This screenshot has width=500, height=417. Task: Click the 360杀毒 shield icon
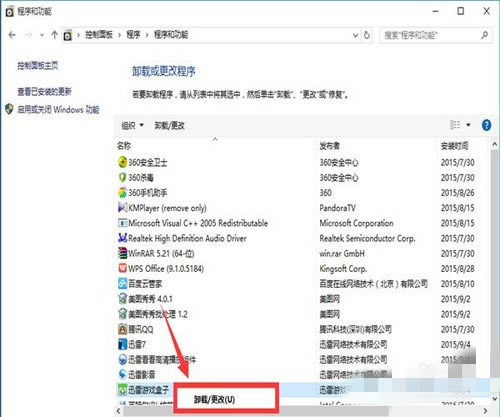click(123, 177)
